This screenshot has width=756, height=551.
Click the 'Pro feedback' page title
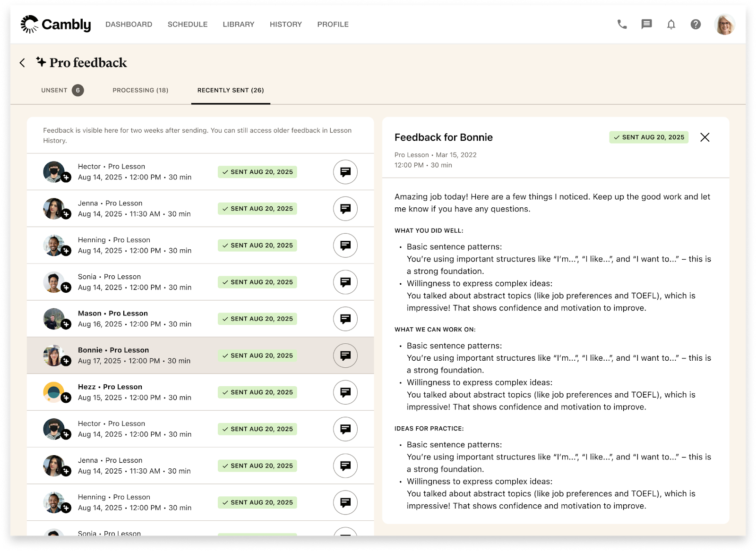(88, 63)
